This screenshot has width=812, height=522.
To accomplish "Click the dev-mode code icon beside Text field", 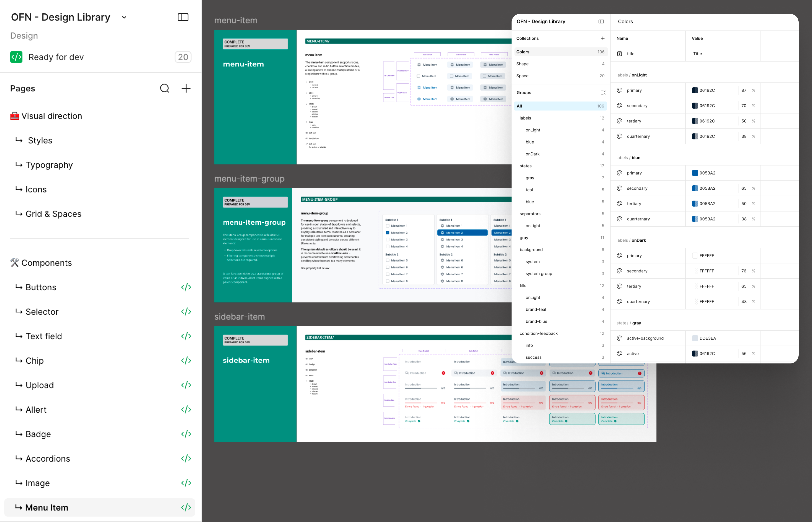I will click(x=186, y=336).
